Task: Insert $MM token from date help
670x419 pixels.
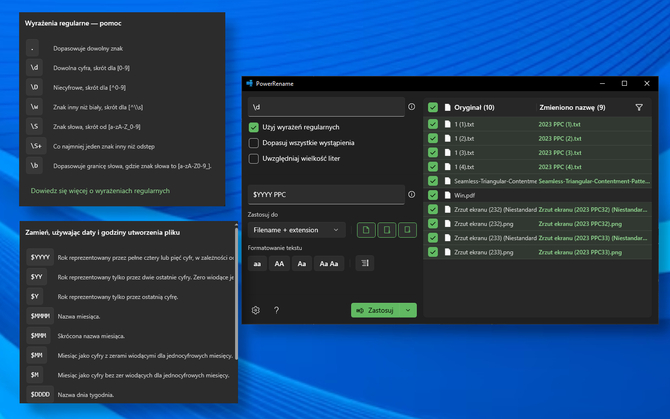Action: pos(37,355)
